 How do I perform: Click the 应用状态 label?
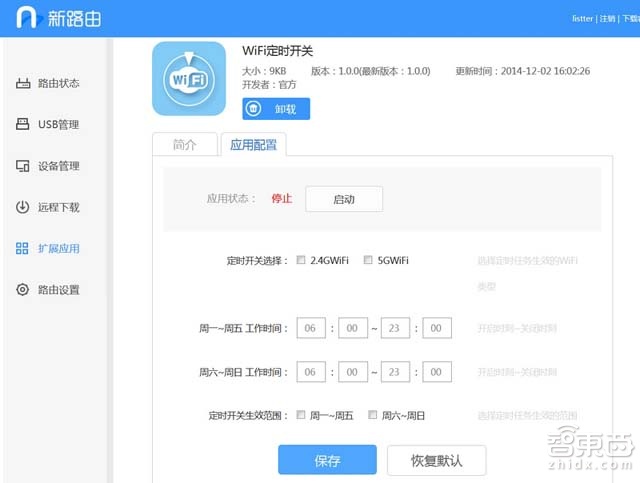231,199
